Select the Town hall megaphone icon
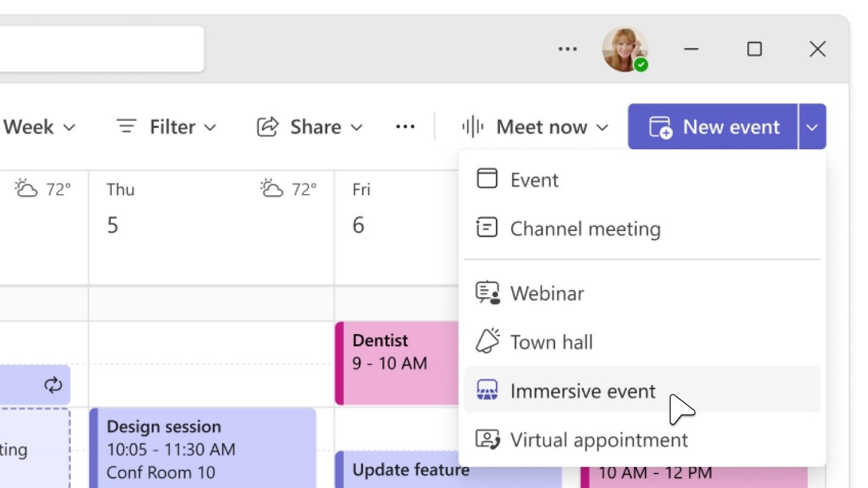Viewport: 868px width, 488px height. [x=487, y=341]
